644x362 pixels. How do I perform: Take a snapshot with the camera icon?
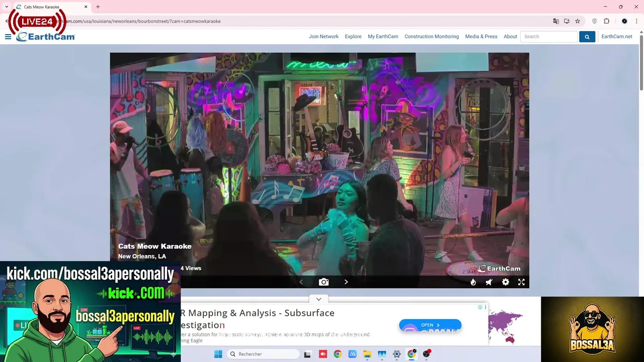click(x=324, y=282)
